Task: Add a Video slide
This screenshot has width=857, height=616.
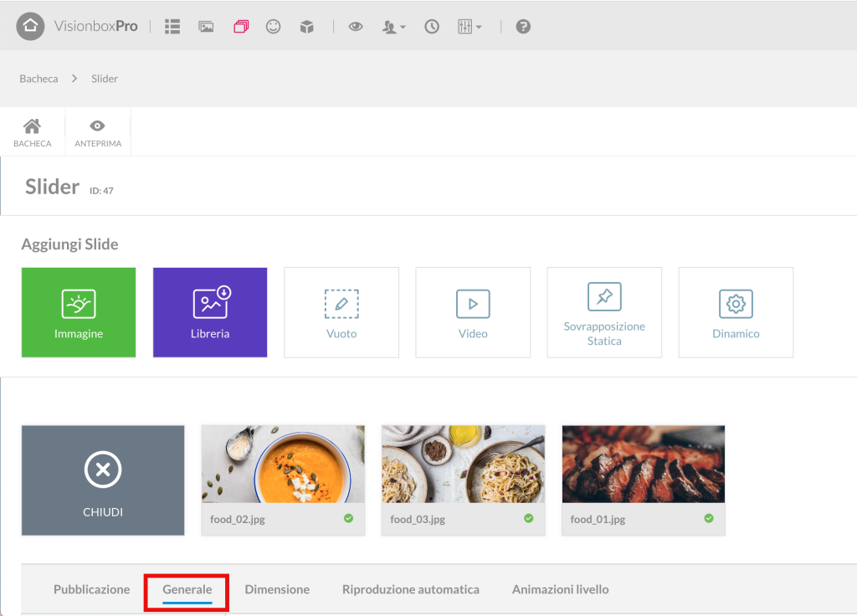Action: (x=473, y=313)
